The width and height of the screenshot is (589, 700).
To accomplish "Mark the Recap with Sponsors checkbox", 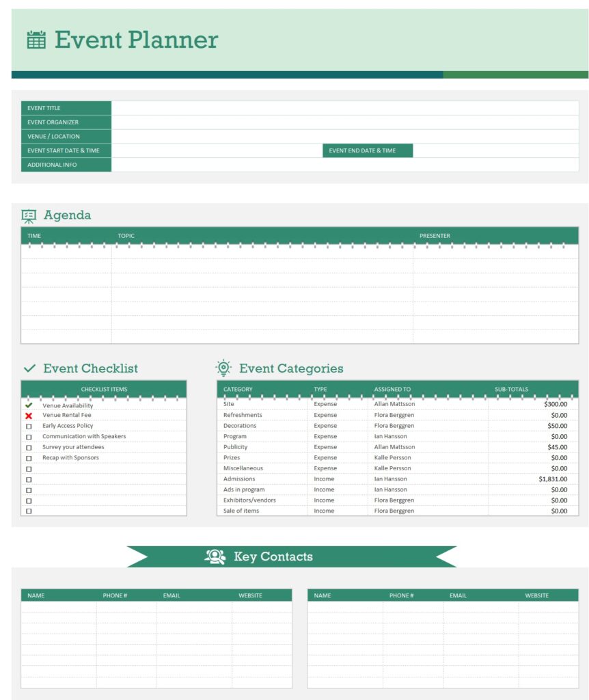I will [29, 458].
